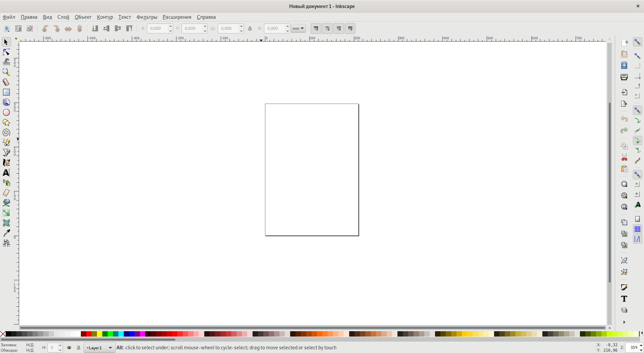This screenshot has width=644, height=353.
Task: Click the Cut scissors icon
Action: (624, 157)
